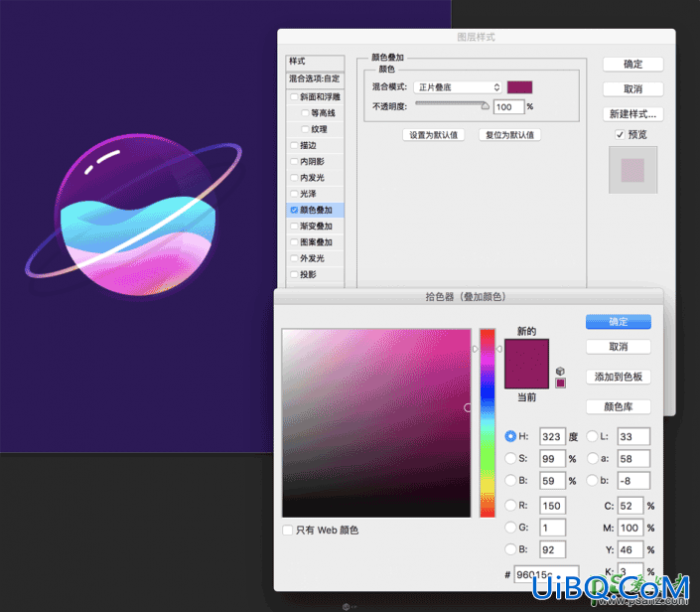Enable 内阴影 checkbox

(x=294, y=161)
